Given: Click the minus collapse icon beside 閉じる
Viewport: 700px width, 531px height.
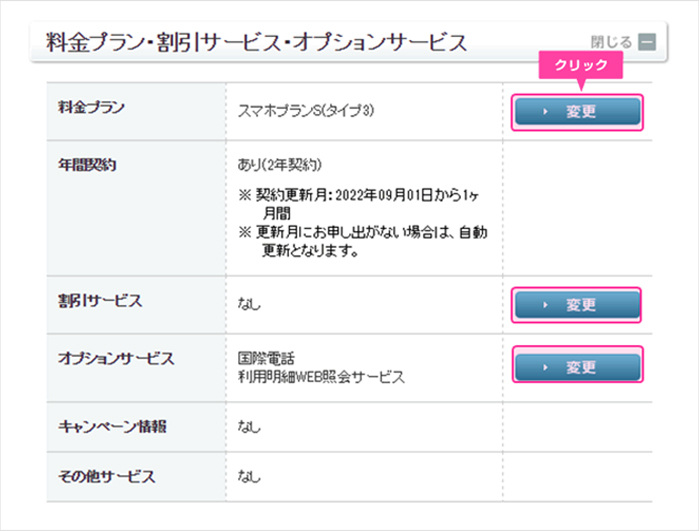Looking at the screenshot, I should click(647, 43).
